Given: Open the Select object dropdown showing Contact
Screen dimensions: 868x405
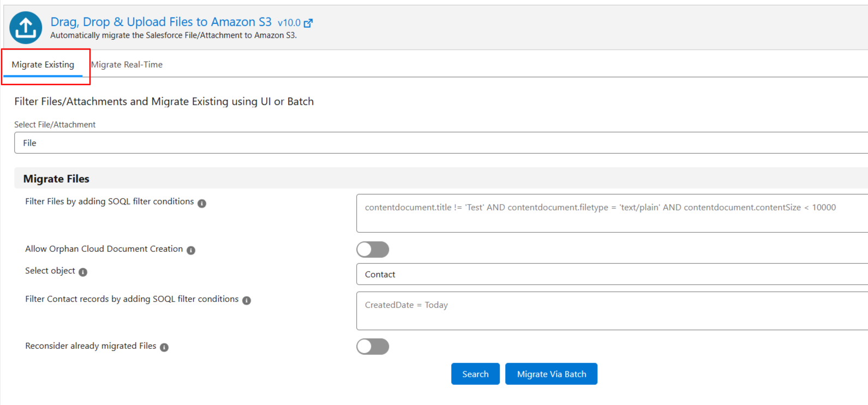Looking at the screenshot, I should pos(612,274).
